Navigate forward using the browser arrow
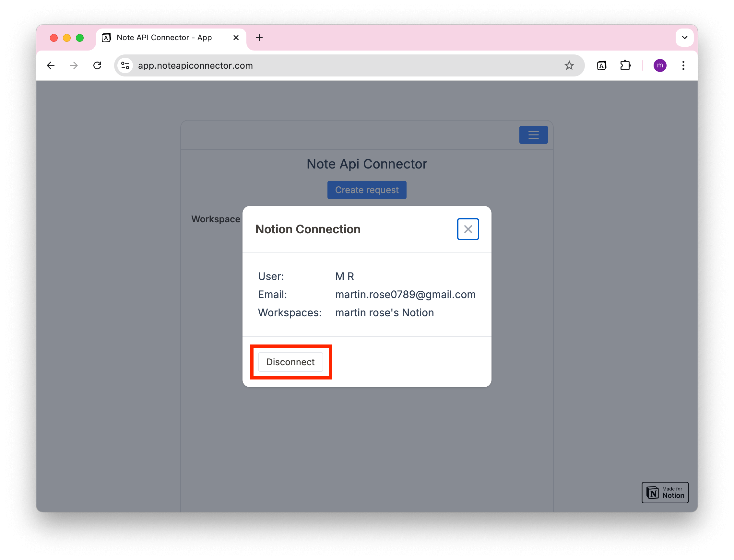Screen dimensions: 734x560 click(74, 65)
